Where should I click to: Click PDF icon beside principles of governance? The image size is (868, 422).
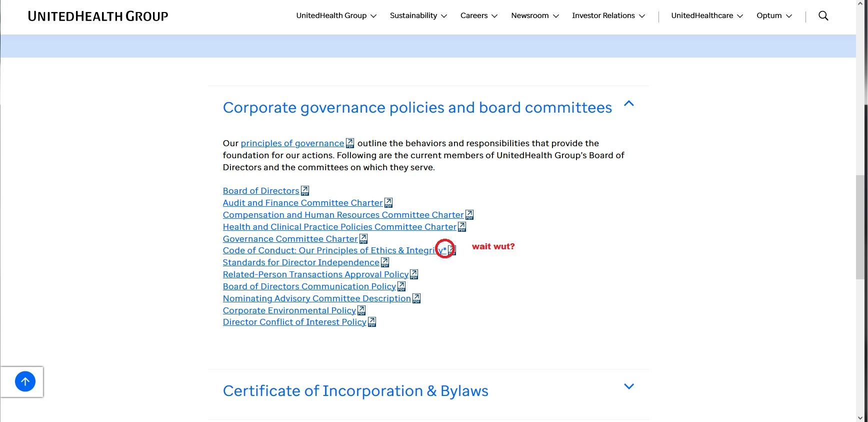(x=350, y=143)
